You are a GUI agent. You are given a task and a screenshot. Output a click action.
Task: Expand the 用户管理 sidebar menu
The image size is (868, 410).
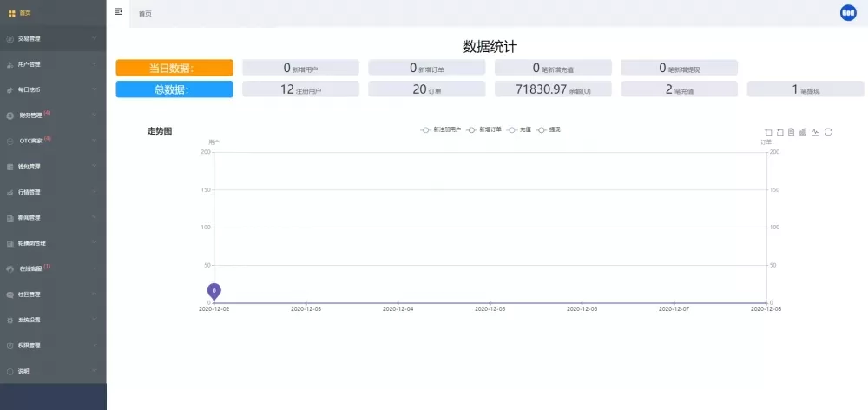click(x=52, y=64)
